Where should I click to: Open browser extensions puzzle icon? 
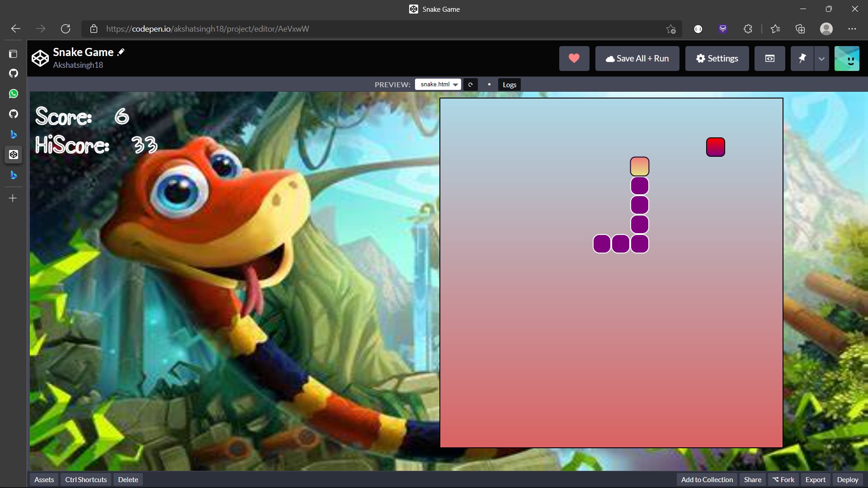coord(748,29)
